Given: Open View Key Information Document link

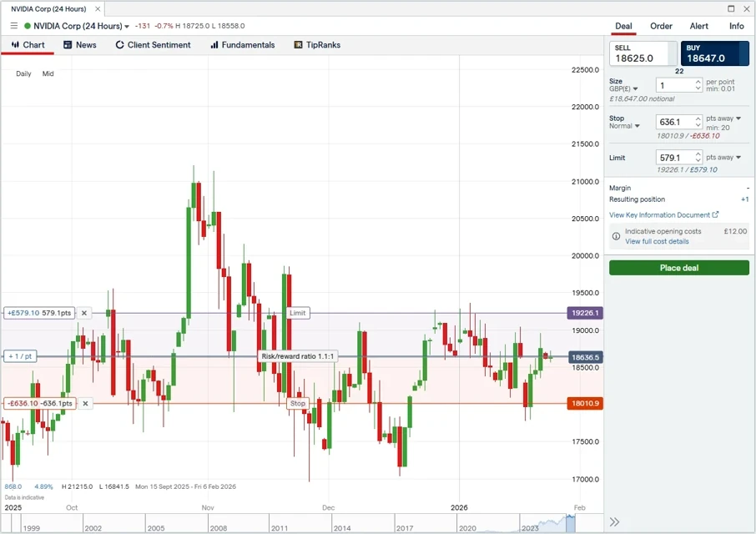Looking at the screenshot, I should (663, 215).
